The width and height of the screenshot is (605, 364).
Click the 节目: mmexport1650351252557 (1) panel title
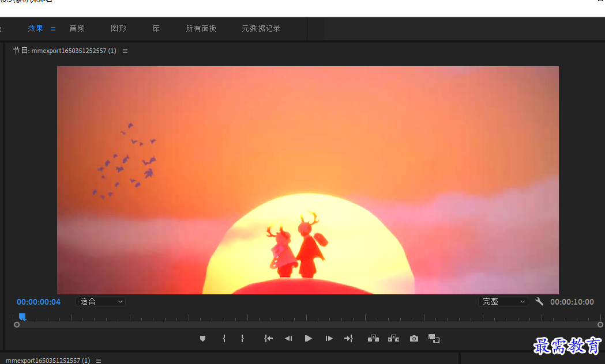(x=65, y=51)
